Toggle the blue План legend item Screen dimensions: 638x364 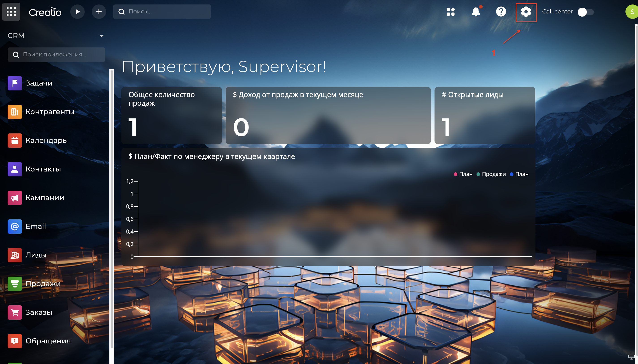click(x=519, y=174)
